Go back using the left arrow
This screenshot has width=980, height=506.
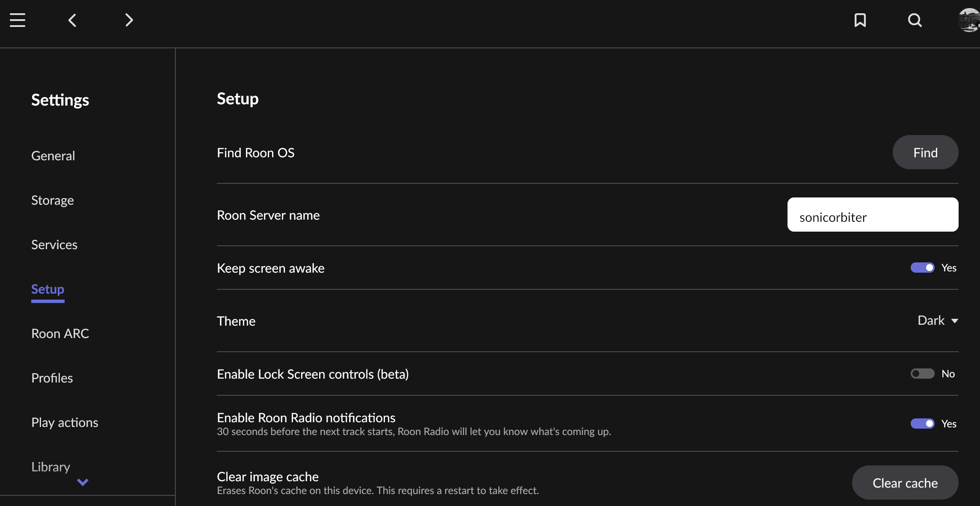tap(72, 20)
